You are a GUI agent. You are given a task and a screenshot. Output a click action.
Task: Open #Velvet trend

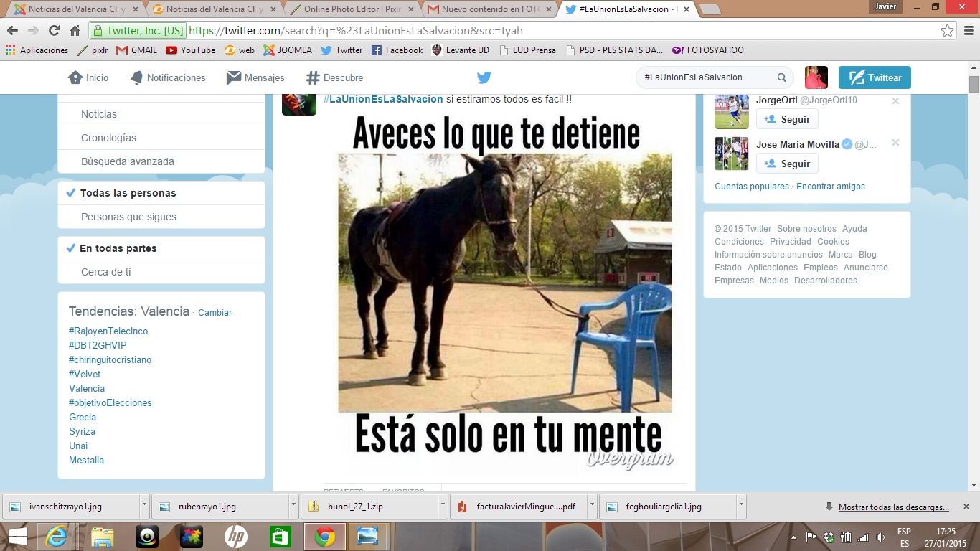85,375
